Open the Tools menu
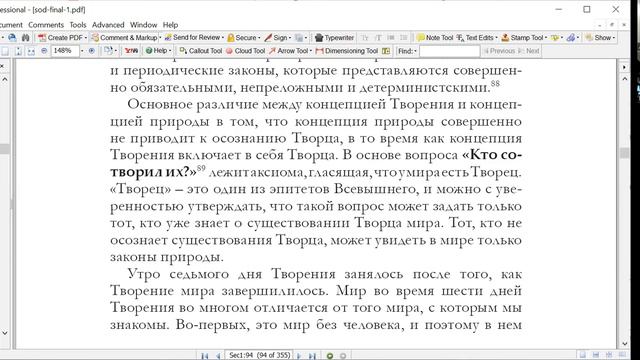Screen dimensions: 640x360 78,25
